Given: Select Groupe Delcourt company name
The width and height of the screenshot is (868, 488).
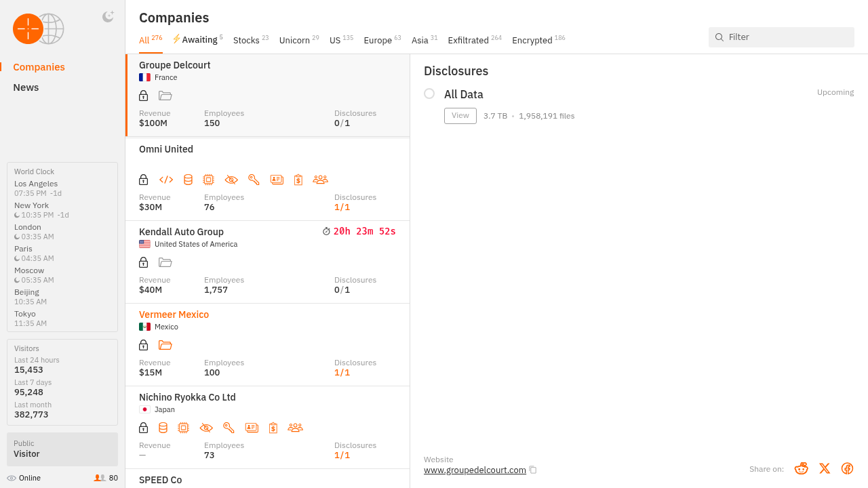Looking at the screenshot, I should tap(174, 65).
